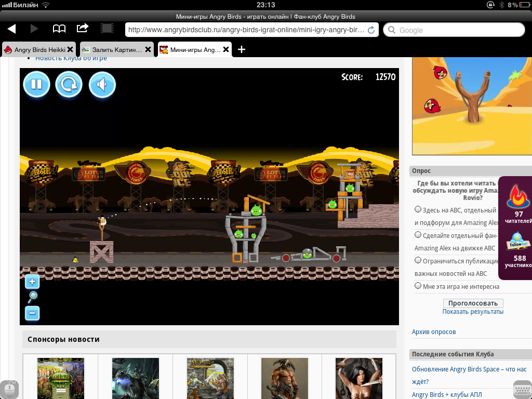The width and height of the screenshot is (532, 399).
Task: Click the yellow bird waiting on the ground
Action: (x=75, y=260)
